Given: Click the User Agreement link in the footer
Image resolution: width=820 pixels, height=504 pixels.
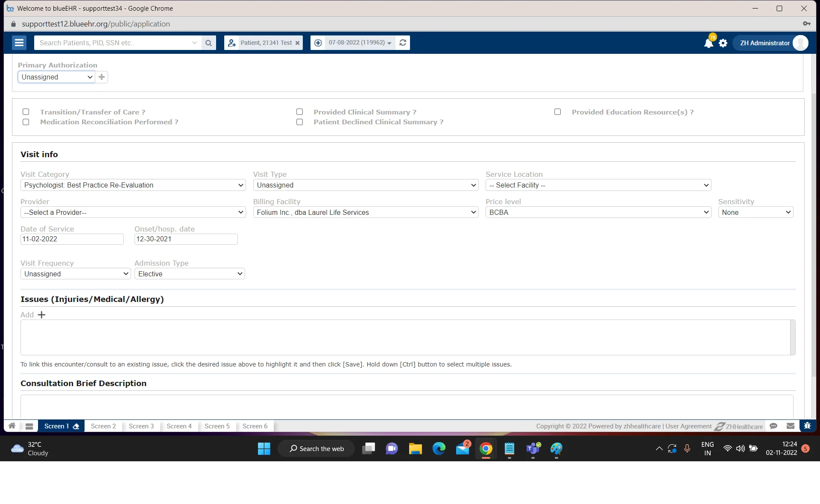Looking at the screenshot, I should 688,426.
